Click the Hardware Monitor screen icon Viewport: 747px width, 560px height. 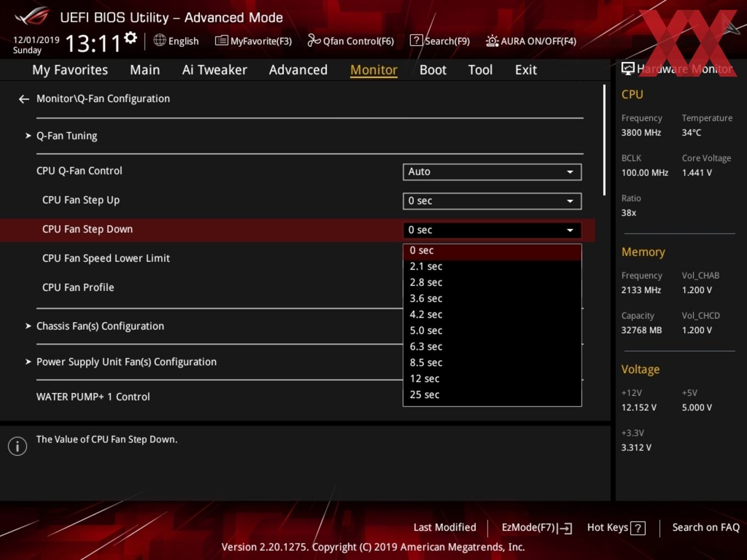(x=628, y=68)
